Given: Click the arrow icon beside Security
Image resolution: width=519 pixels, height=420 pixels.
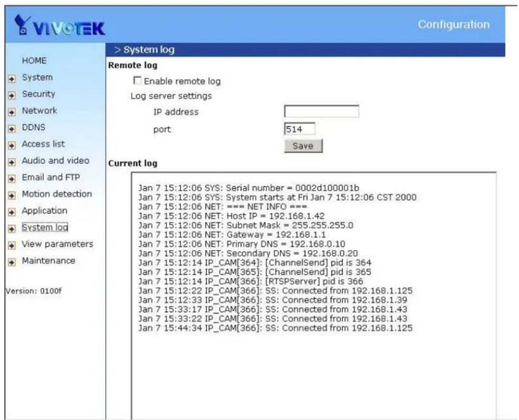Looking at the screenshot, I should [12, 95].
